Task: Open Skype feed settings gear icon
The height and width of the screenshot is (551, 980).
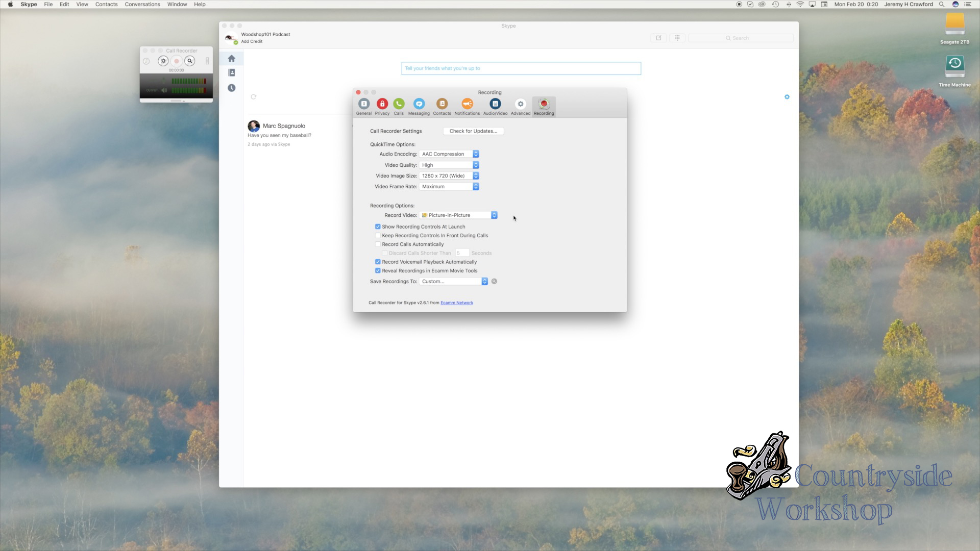Action: tap(787, 97)
